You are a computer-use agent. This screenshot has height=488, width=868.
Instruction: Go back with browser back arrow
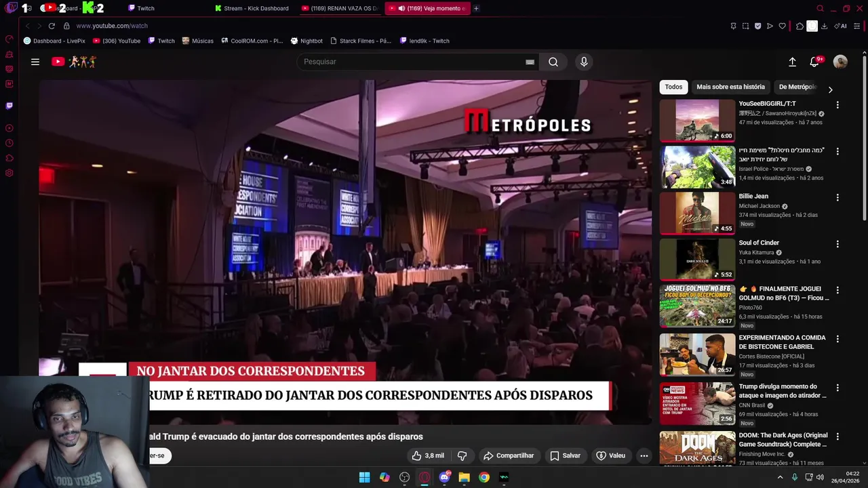(27, 26)
